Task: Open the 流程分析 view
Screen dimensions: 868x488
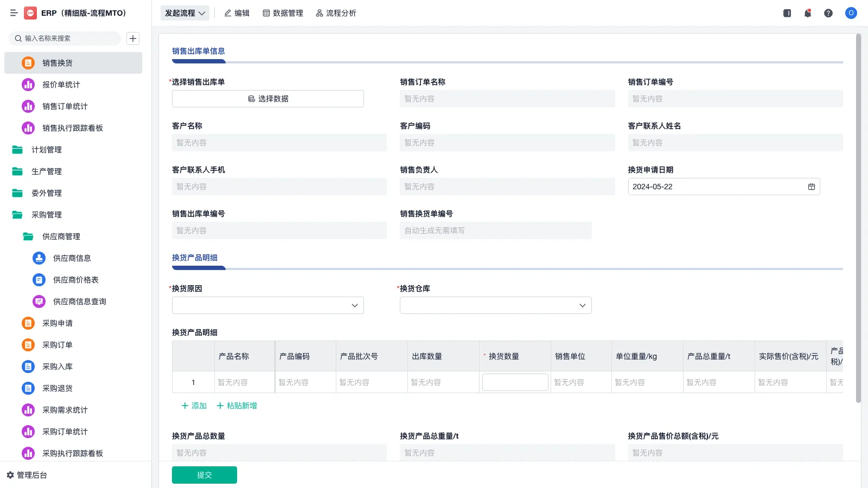Action: tap(336, 13)
